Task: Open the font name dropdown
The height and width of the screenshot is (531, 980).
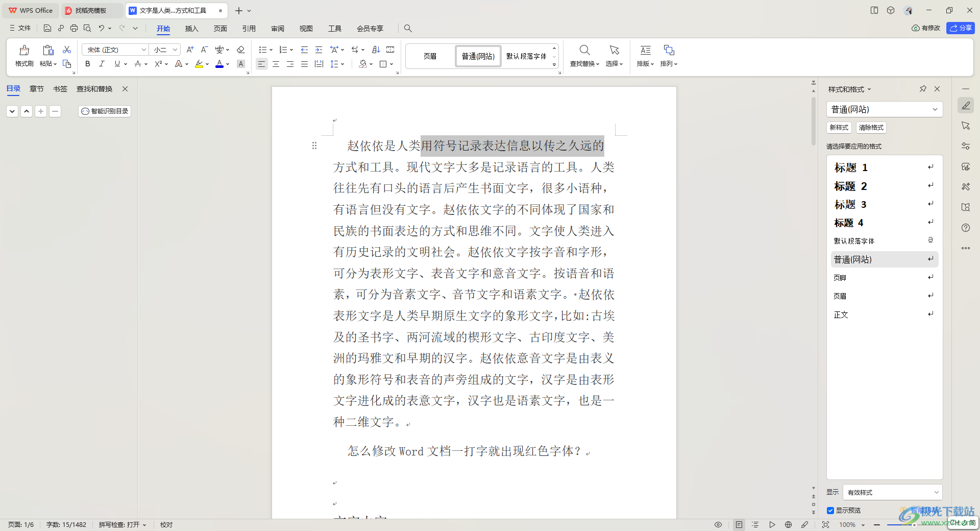Action: coord(143,50)
